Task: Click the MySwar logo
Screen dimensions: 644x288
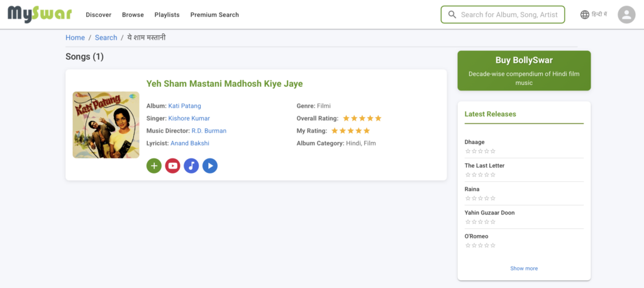Action: [x=40, y=14]
